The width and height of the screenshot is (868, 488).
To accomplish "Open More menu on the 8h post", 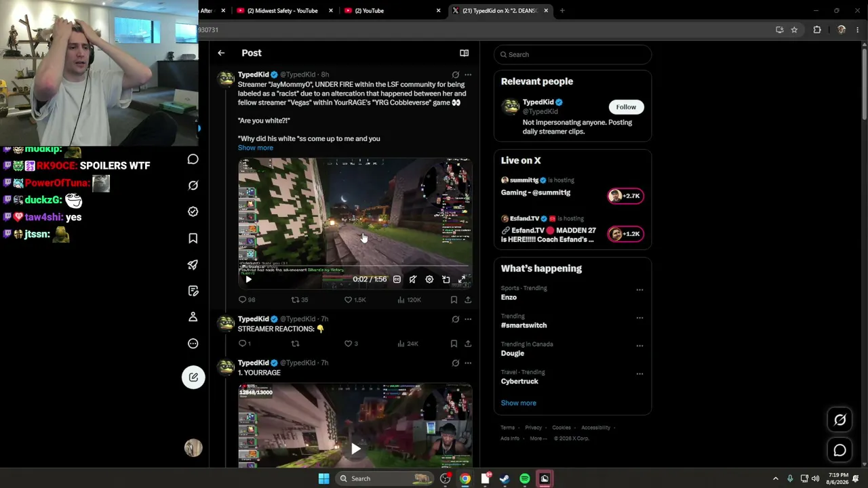I will point(467,75).
